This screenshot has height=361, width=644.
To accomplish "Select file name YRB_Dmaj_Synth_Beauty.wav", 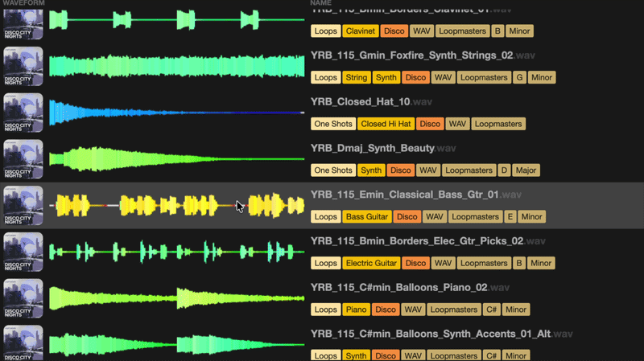I will 383,148.
